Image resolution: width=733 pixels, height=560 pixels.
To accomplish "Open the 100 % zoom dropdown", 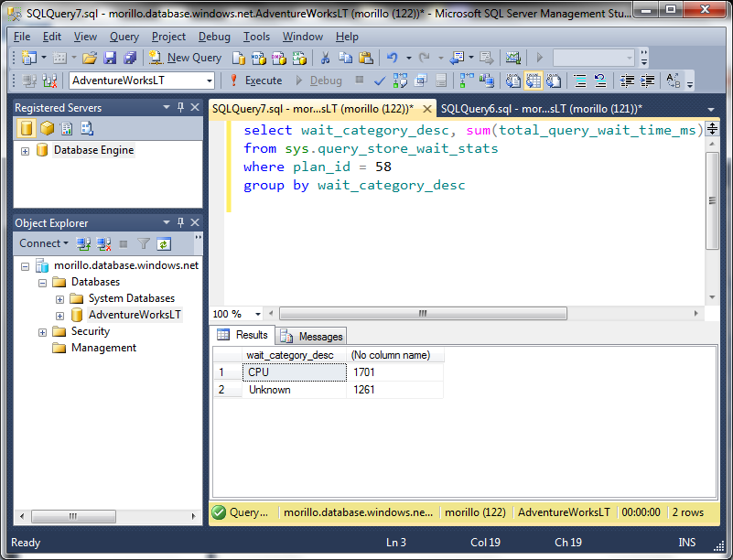I will click(257, 314).
